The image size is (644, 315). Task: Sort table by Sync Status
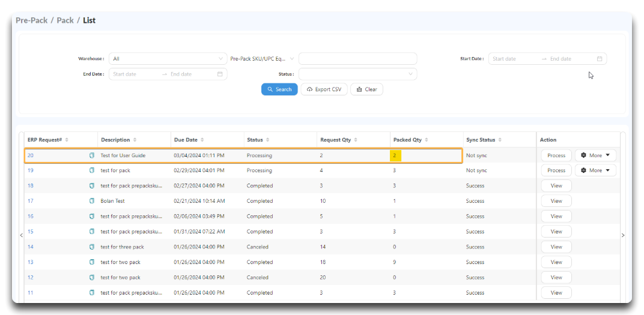pos(500,140)
